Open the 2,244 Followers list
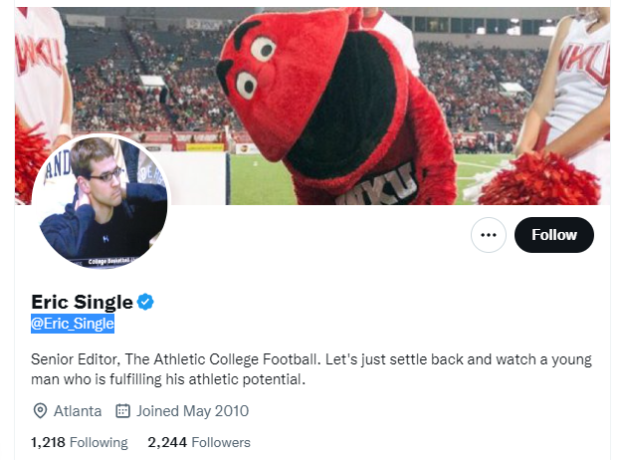The width and height of the screenshot is (620, 460). tap(199, 442)
